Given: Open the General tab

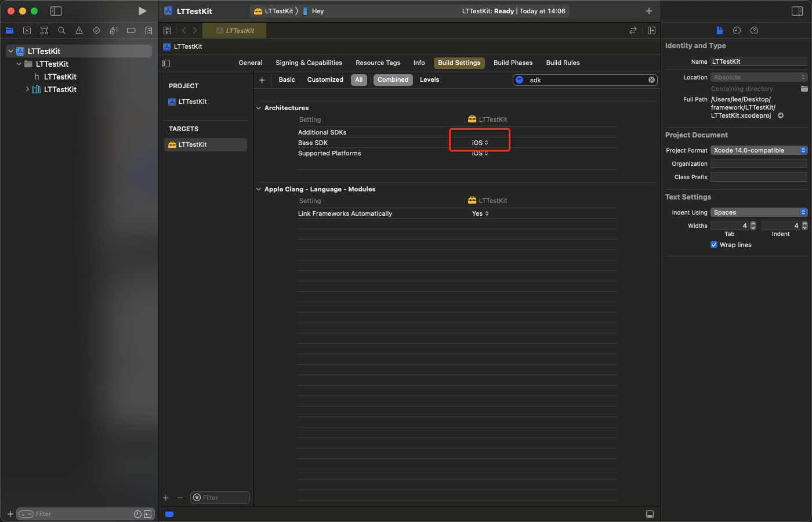Looking at the screenshot, I should point(251,63).
